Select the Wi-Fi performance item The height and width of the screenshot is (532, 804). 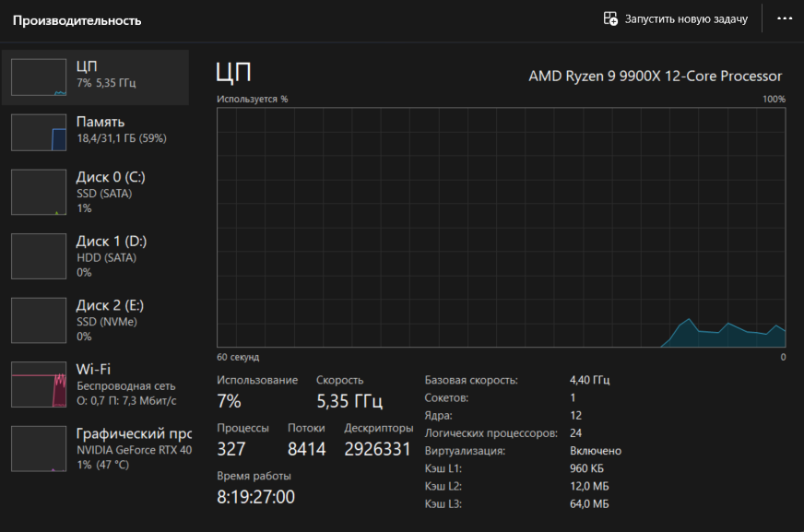click(95, 384)
